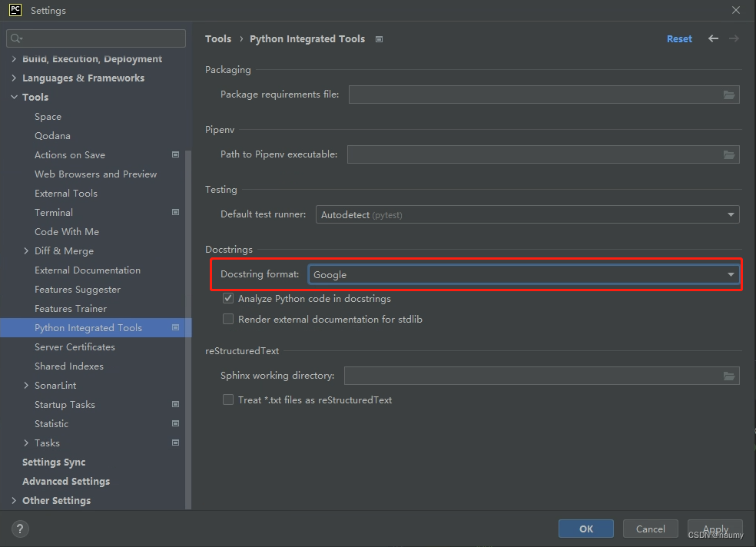Screen dimensions: 756x547
Task: Expand the Languages & Frameworks section
Action: click(x=14, y=78)
